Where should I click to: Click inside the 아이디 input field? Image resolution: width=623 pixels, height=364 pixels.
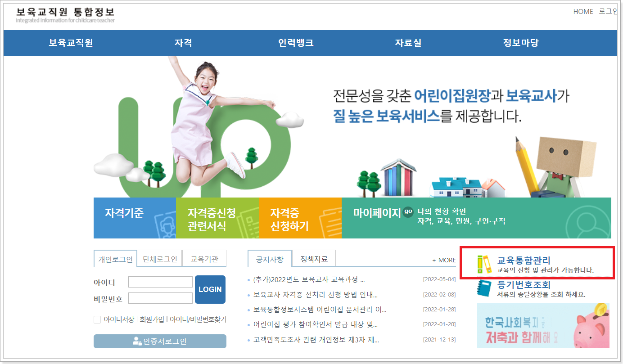click(x=160, y=282)
